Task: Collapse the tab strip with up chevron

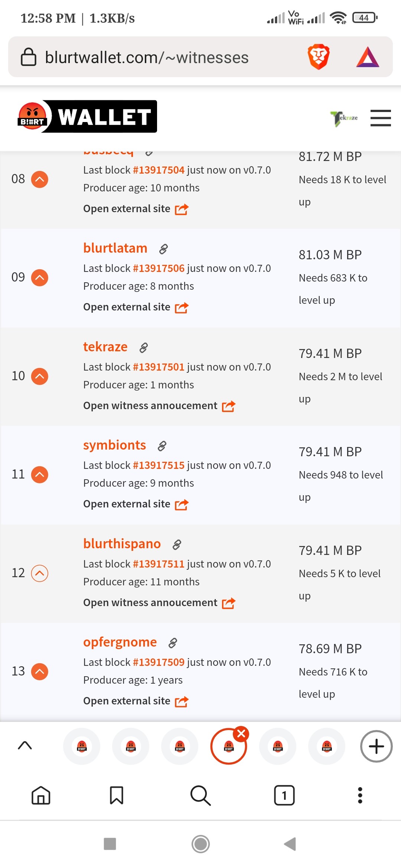Action: click(25, 746)
